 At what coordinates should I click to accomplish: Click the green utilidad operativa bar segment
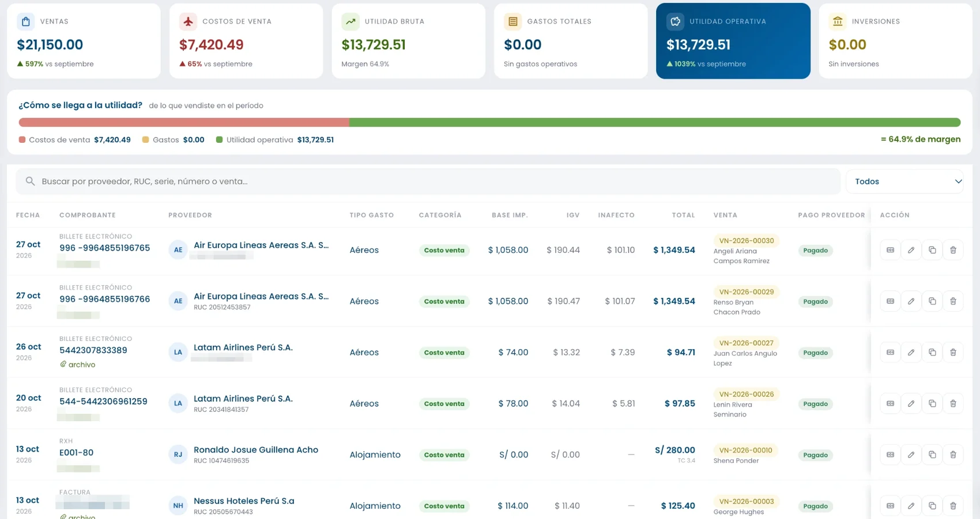pos(655,122)
